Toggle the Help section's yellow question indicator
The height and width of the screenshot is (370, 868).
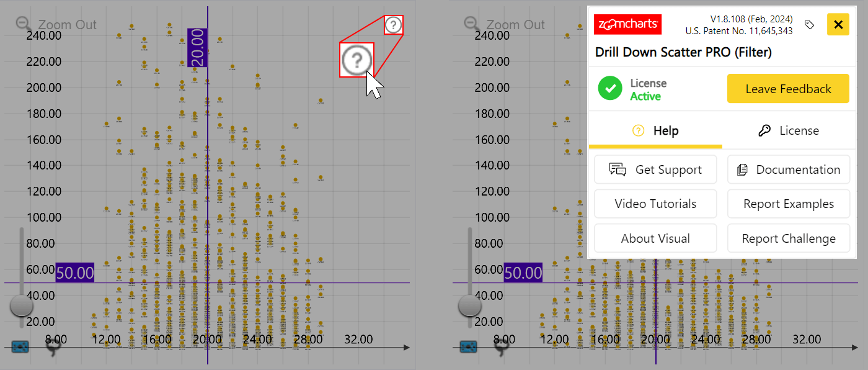click(638, 130)
